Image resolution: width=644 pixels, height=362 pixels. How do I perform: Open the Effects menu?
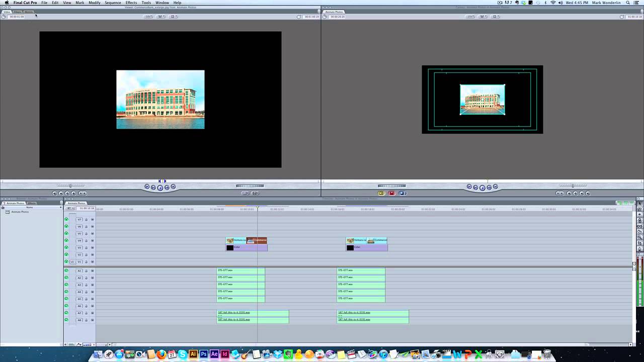[131, 3]
